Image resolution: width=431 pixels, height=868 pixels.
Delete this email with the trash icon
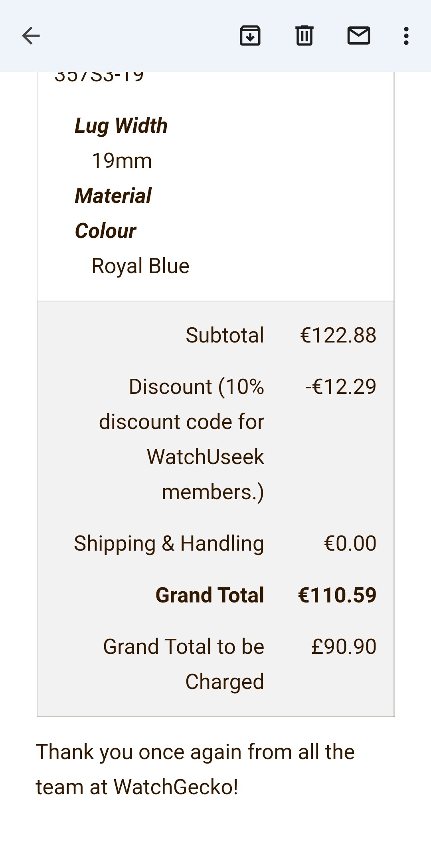304,36
